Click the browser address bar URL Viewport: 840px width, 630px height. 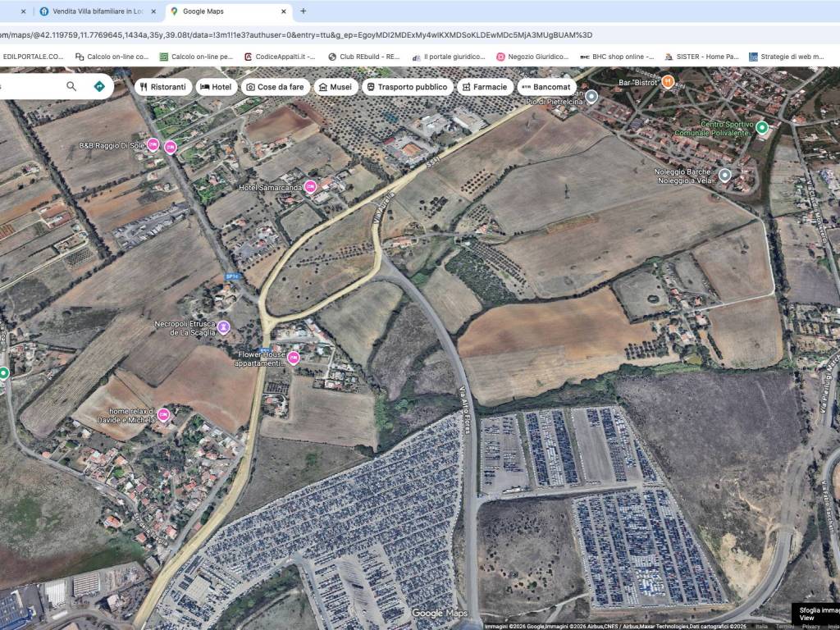(x=295, y=34)
